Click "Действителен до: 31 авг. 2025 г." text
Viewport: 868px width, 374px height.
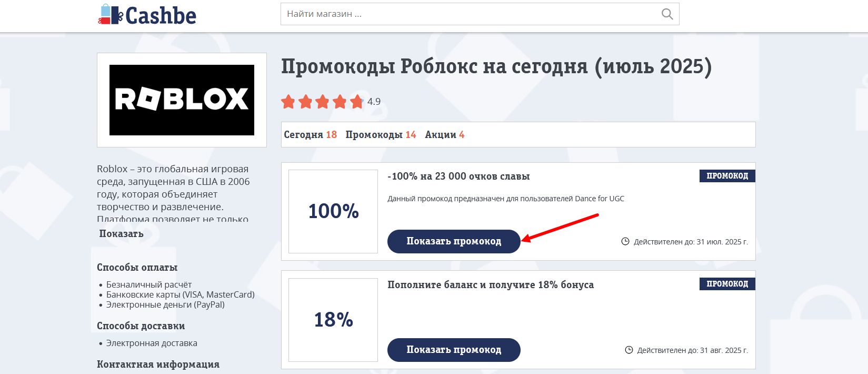tap(692, 350)
